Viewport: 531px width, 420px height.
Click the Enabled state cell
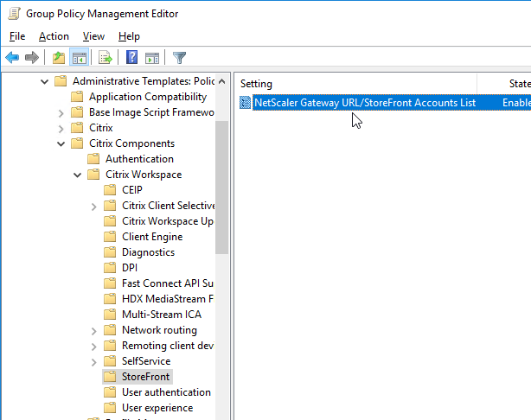click(x=516, y=103)
